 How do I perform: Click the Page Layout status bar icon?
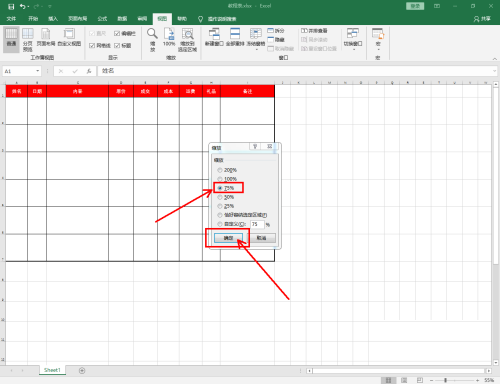point(404,380)
